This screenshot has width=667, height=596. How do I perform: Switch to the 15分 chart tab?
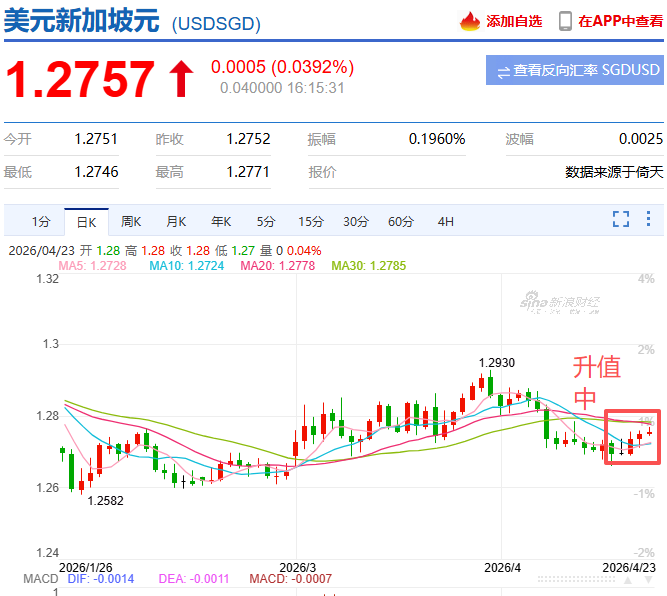click(x=311, y=221)
